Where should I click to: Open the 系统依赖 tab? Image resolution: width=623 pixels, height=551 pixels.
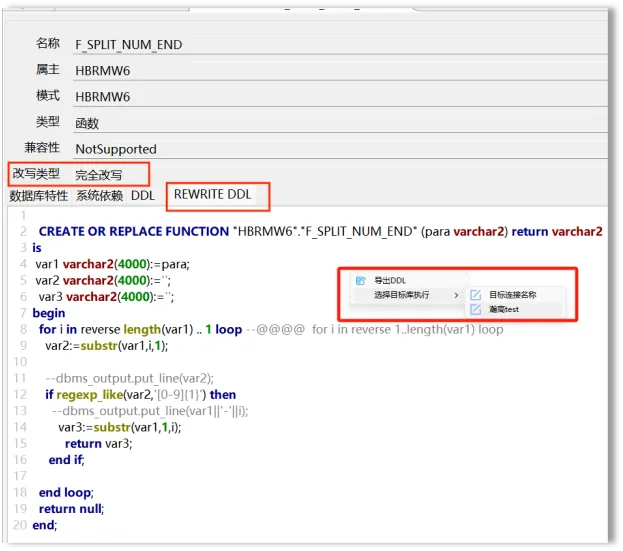pos(100,196)
